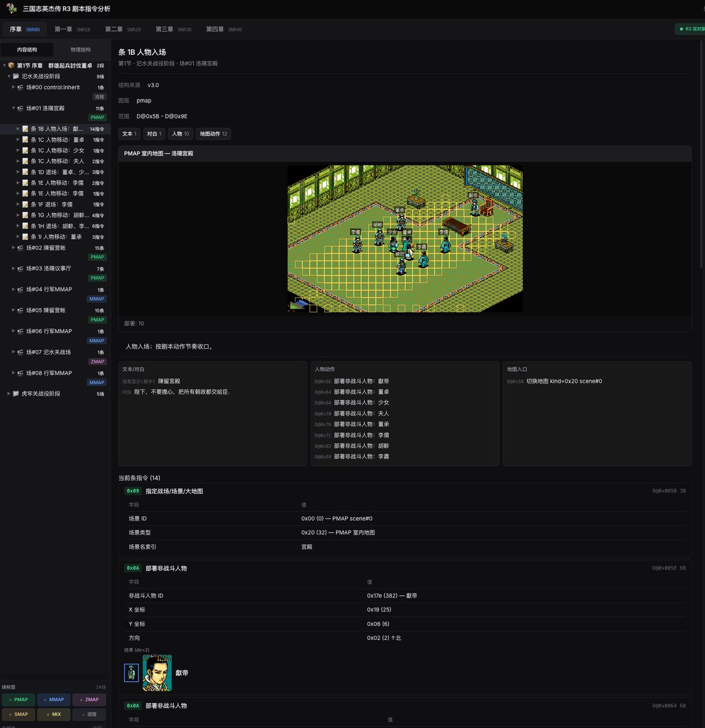This screenshot has width=705, height=728.
Task: Click the clapperboard icon of 场#04 行军MMAP
Action: (21, 289)
